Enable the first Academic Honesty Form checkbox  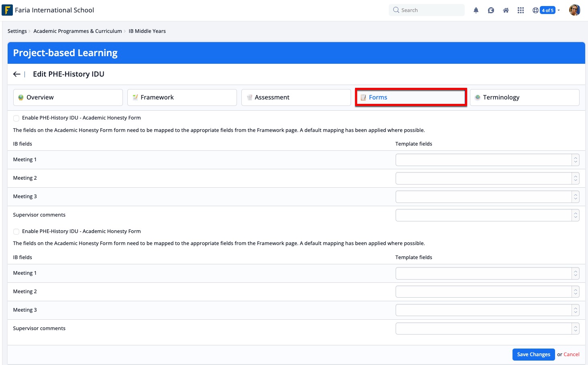click(16, 118)
